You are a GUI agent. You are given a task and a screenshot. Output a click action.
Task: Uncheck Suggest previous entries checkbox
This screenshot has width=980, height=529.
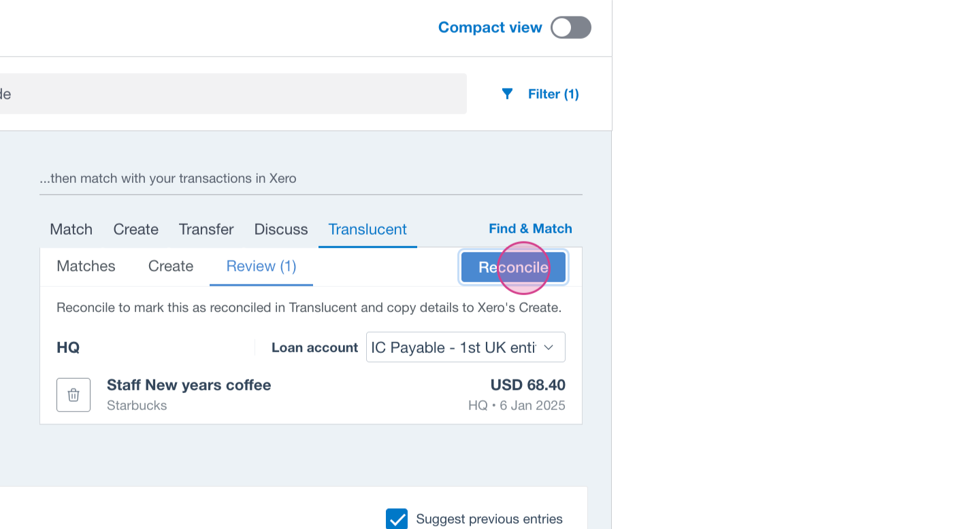click(x=397, y=519)
